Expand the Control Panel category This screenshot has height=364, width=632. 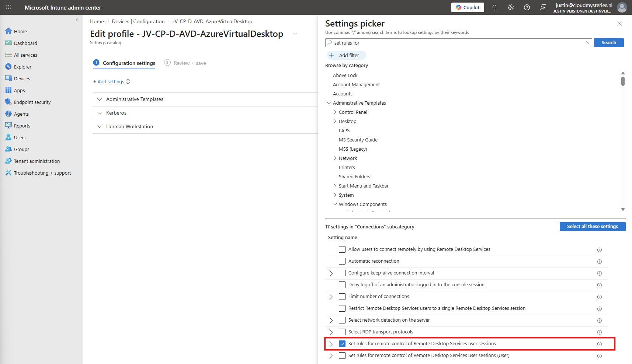335,112
